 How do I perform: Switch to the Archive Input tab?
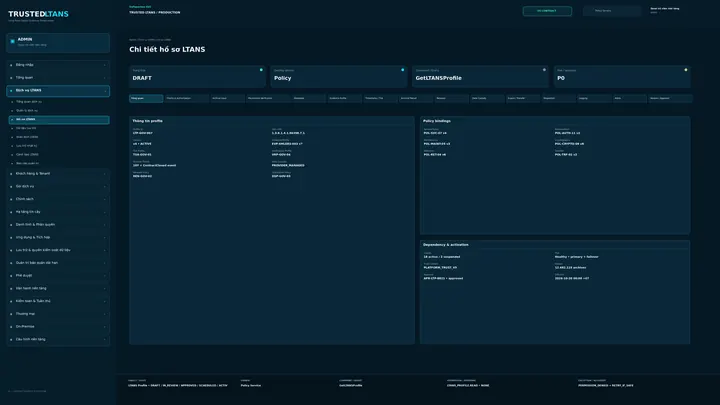click(x=227, y=98)
